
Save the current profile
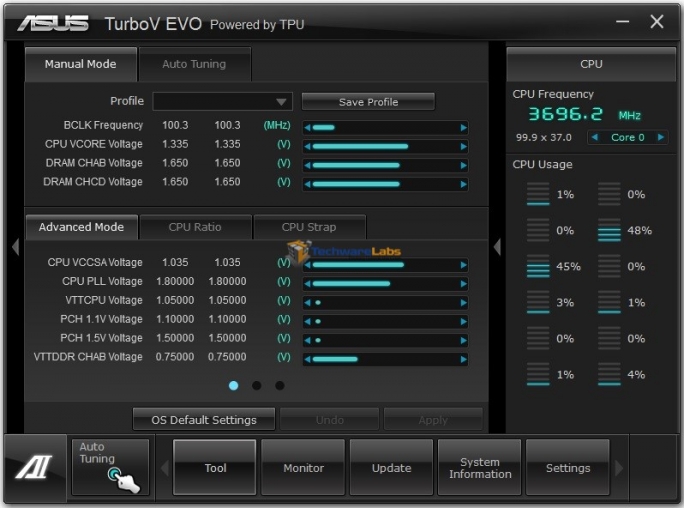click(x=368, y=102)
